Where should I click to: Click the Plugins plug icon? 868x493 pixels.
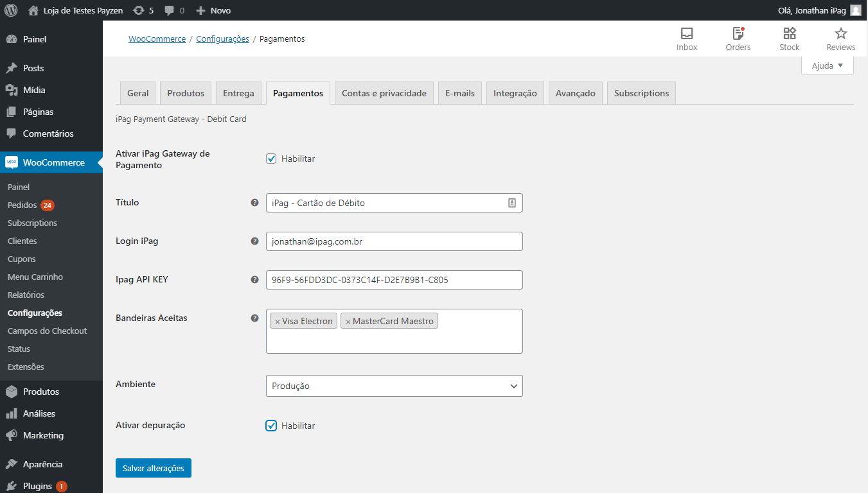point(12,486)
